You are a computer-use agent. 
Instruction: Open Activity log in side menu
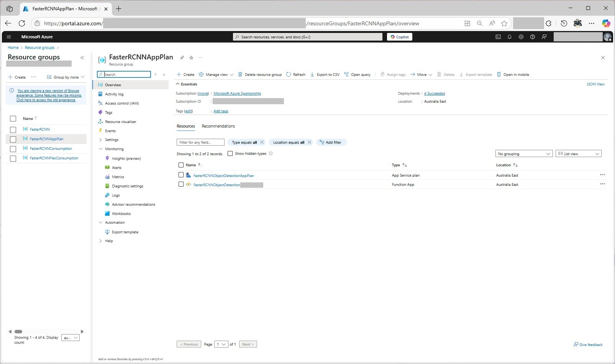(114, 94)
